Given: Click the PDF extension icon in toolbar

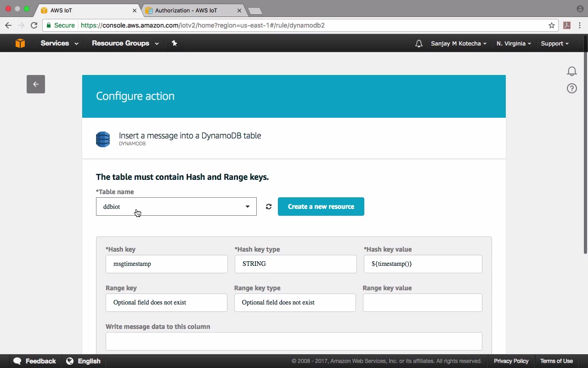Looking at the screenshot, I should click(567, 25).
